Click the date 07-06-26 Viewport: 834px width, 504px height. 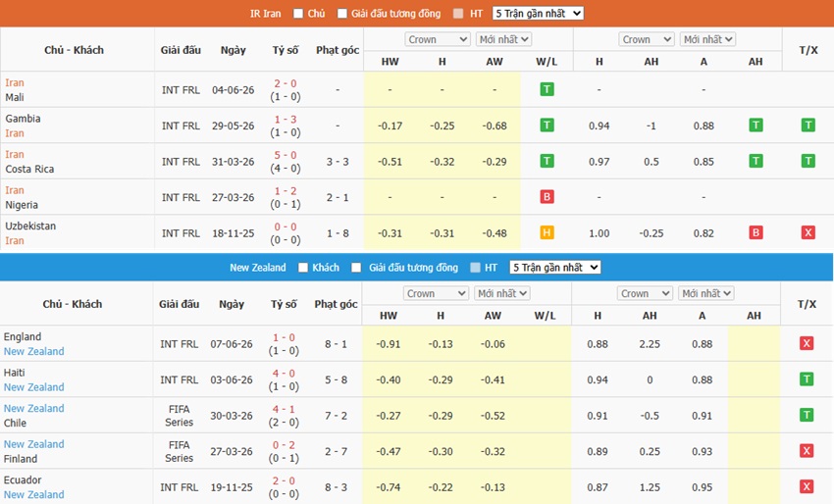click(232, 344)
